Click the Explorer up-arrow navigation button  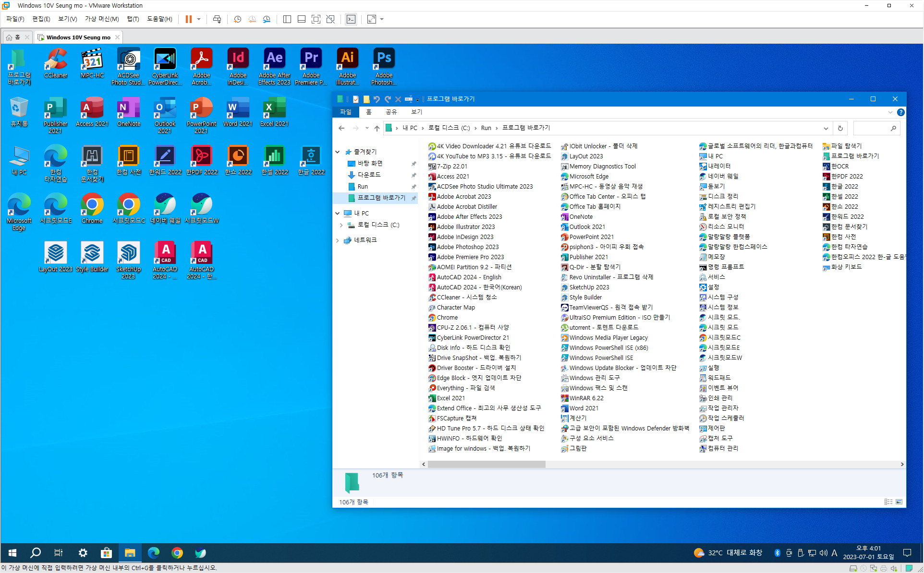[377, 128]
